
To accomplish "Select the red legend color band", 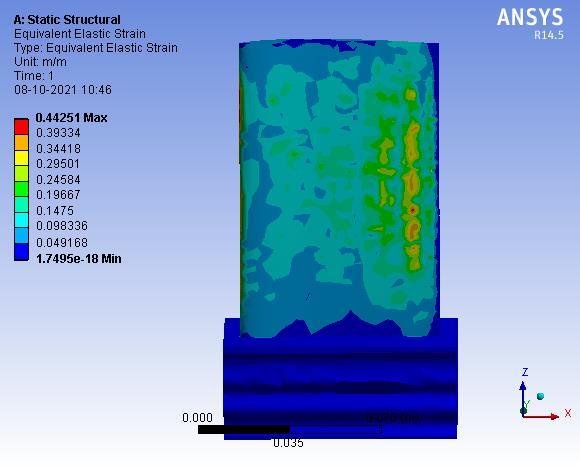I will [x=21, y=126].
